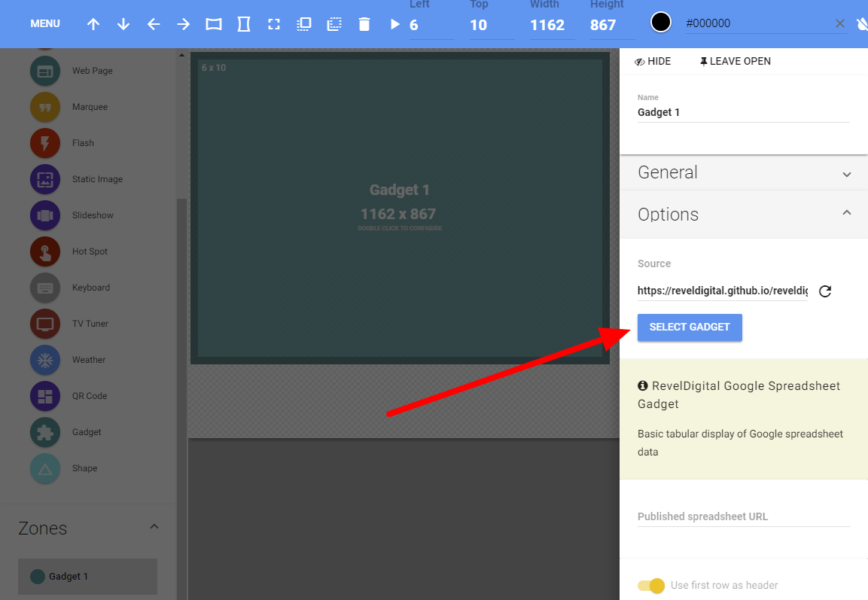
Task: Select the Weather zone icon
Action: pos(45,360)
